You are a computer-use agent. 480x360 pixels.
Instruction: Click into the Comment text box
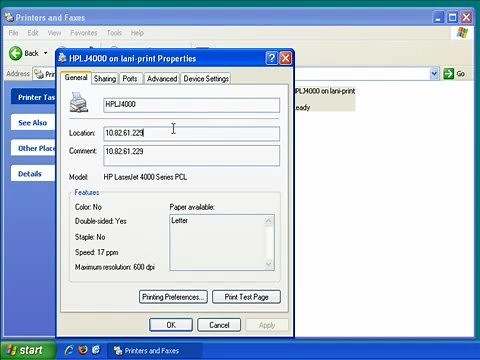pyautogui.click(x=191, y=155)
